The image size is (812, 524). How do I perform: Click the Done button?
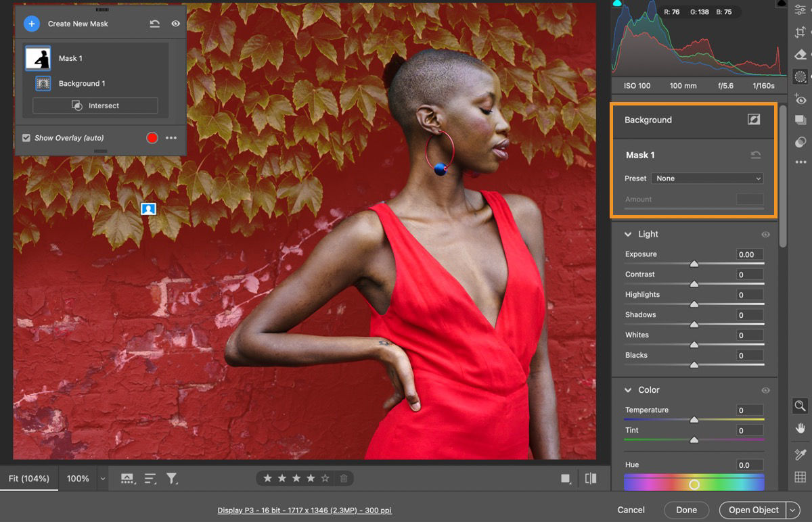coord(686,510)
